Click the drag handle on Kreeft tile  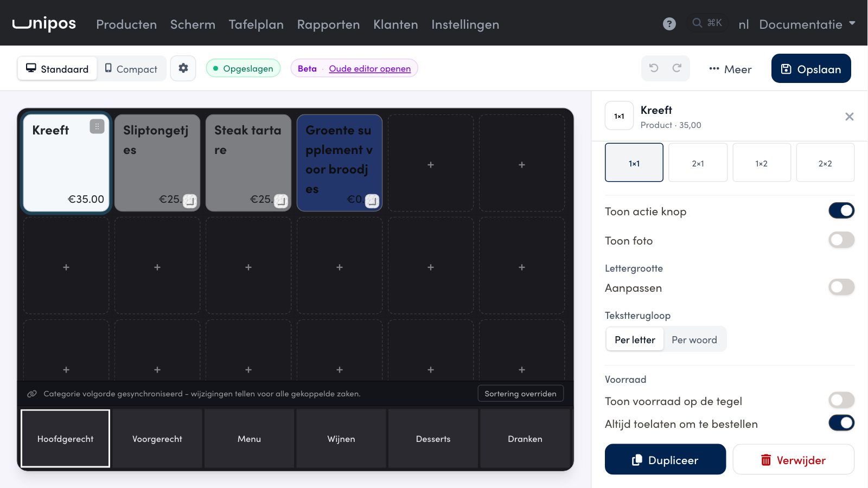point(97,126)
